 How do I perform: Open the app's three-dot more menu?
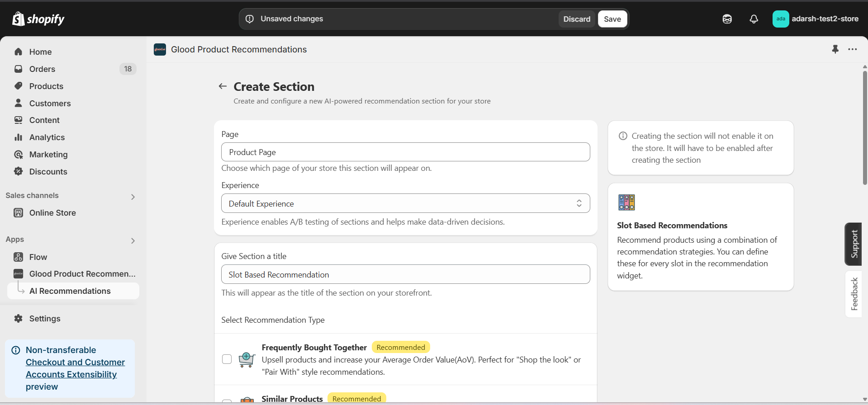pyautogui.click(x=853, y=49)
